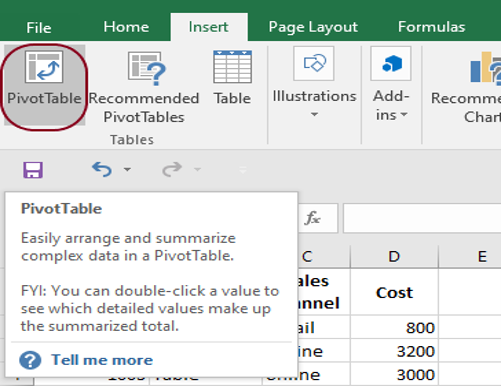Select the cell containing 3200
The width and height of the screenshot is (501, 386).
[394, 351]
